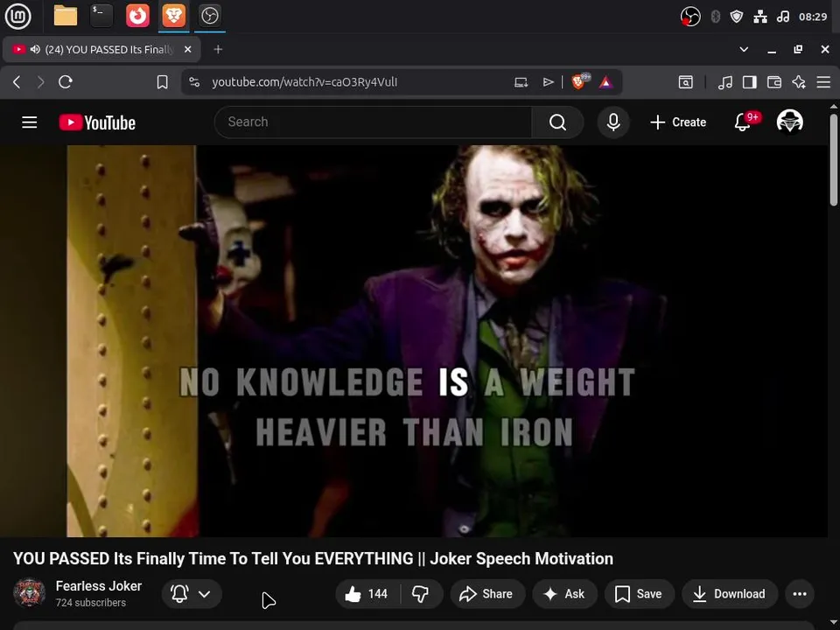Screen dimensions: 840x630
Task: Open Leo AI assistant
Action: click(x=799, y=82)
